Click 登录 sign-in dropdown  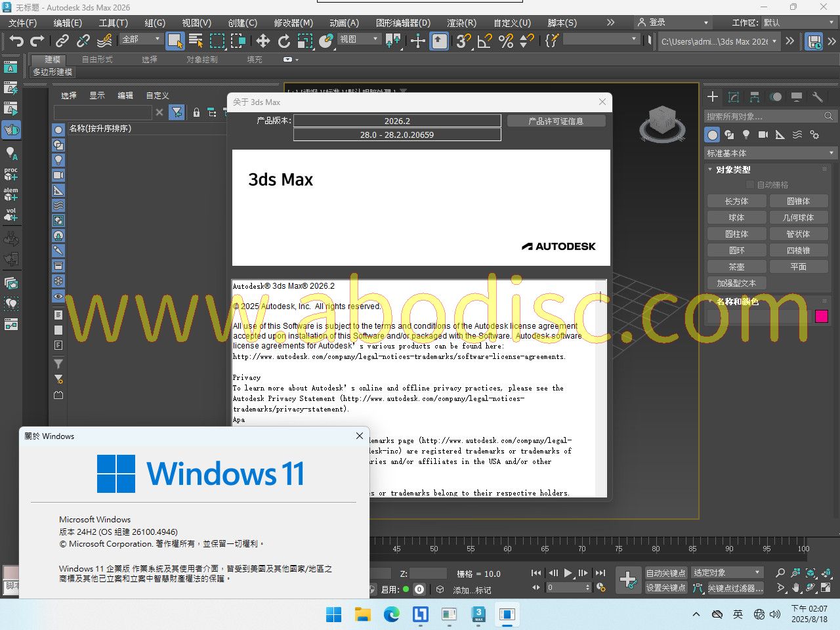tap(673, 23)
